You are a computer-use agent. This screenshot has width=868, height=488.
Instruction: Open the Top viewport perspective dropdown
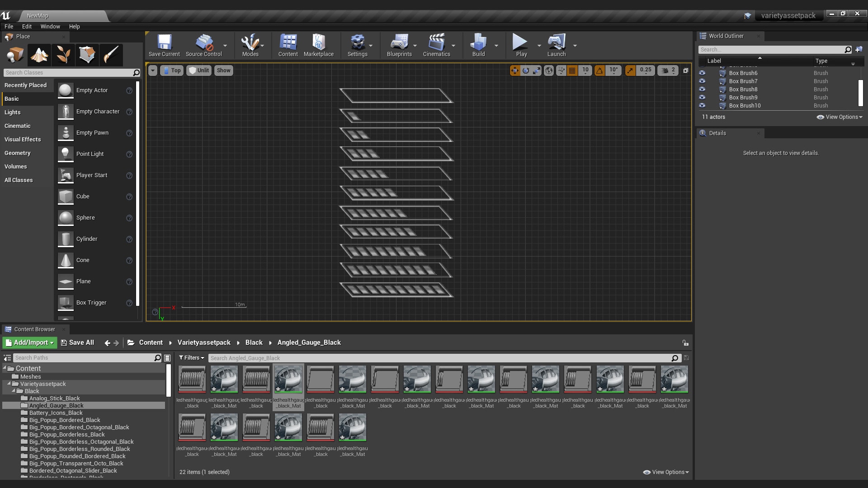click(x=172, y=70)
